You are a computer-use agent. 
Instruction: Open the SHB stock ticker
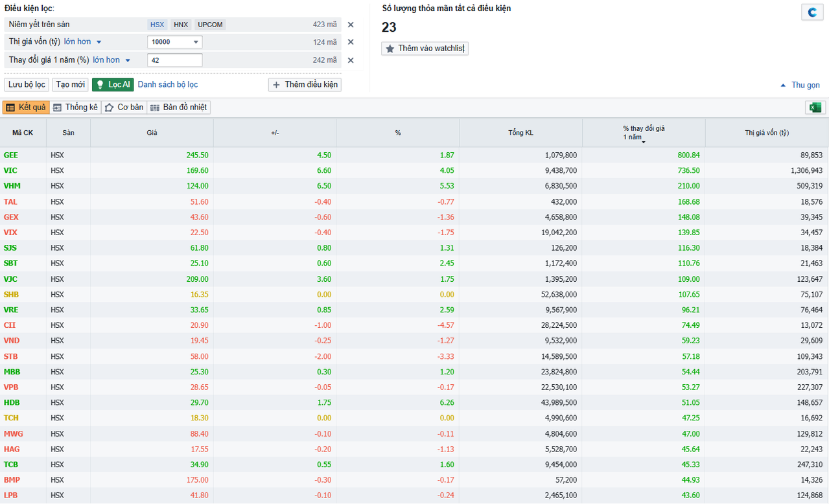tap(11, 295)
